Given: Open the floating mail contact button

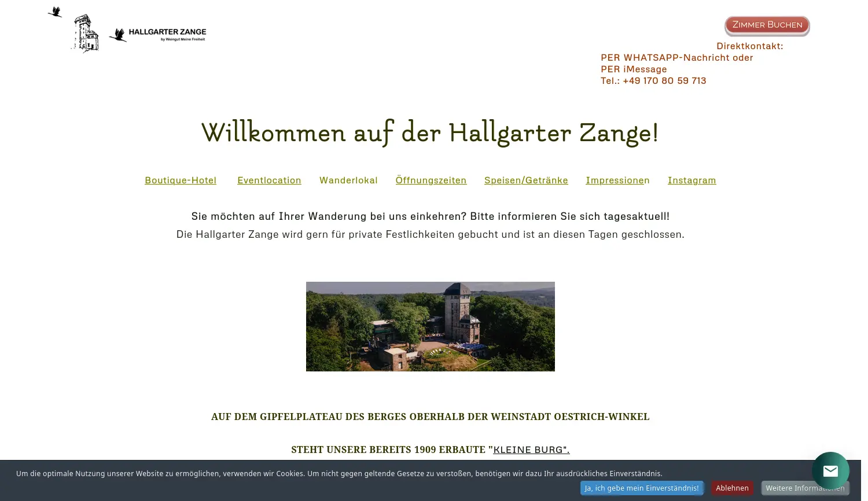Looking at the screenshot, I should [830, 471].
